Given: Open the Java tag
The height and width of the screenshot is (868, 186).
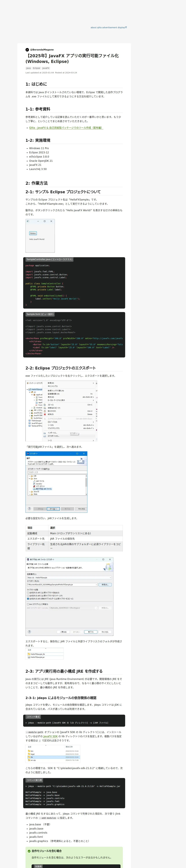Looking at the screenshot, I should [28, 68].
